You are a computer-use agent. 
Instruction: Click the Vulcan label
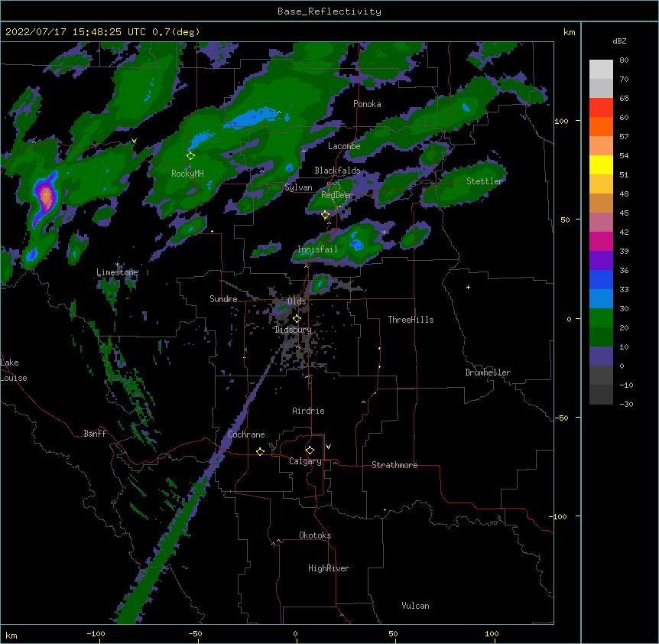point(415,606)
